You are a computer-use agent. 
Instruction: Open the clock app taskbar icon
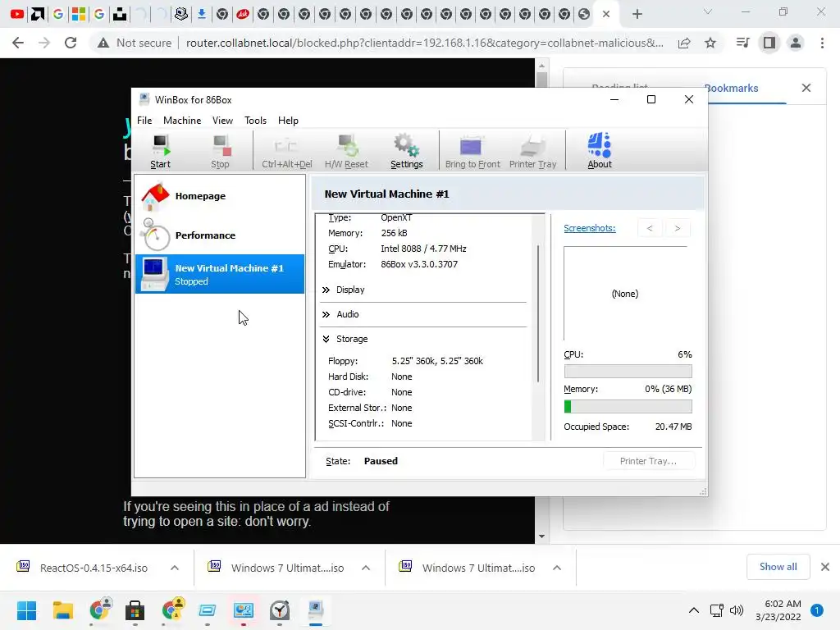(280, 610)
